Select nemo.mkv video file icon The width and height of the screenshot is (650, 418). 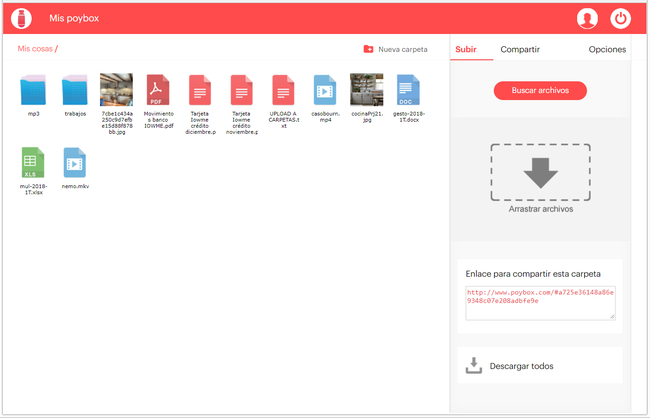pos(75,163)
